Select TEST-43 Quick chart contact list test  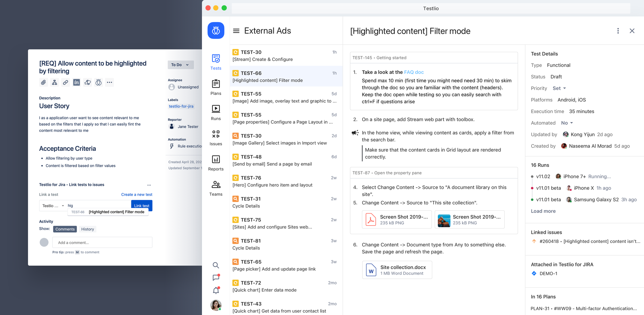pos(286,307)
